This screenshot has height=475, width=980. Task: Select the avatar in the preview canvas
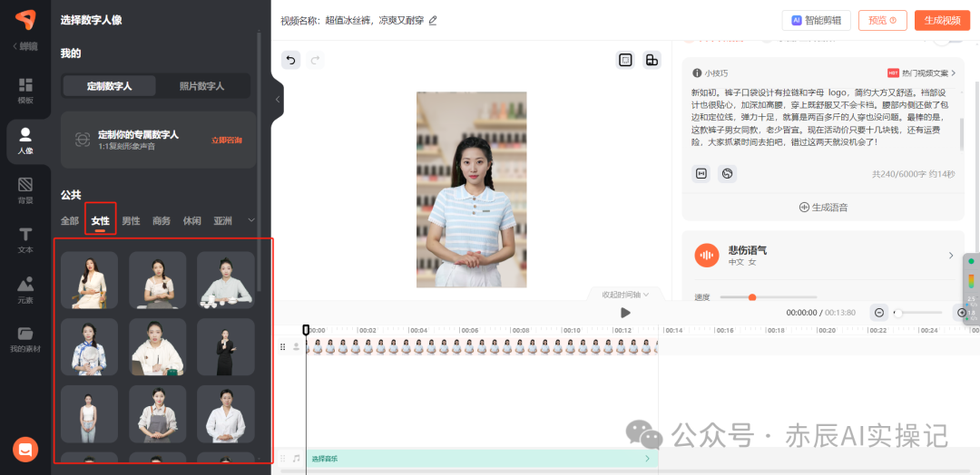point(472,189)
